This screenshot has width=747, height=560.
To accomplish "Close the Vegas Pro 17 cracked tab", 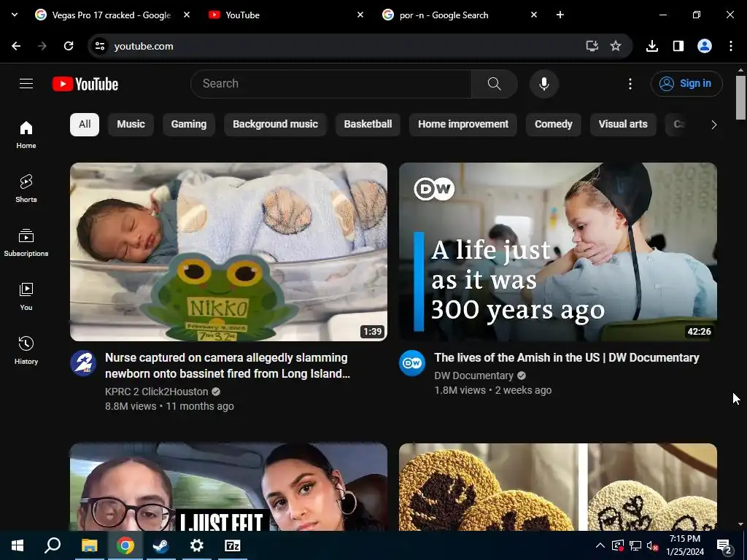I will pyautogui.click(x=187, y=15).
